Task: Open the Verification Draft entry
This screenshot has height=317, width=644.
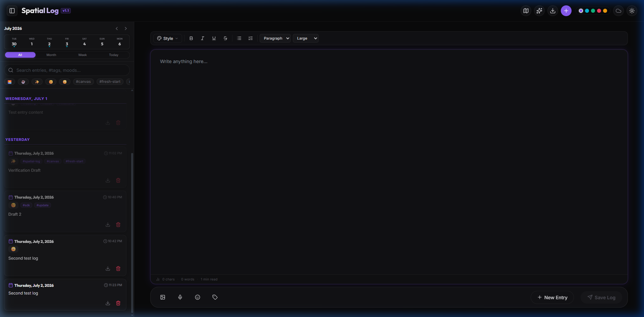Action: (65, 167)
